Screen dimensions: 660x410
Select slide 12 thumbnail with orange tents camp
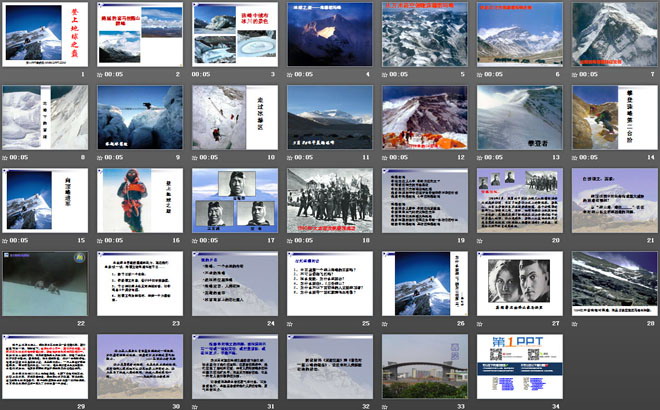[x=425, y=117]
